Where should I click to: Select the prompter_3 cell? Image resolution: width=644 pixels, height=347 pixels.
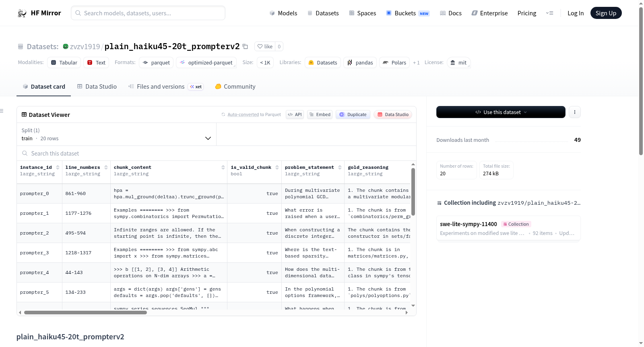(x=39, y=253)
